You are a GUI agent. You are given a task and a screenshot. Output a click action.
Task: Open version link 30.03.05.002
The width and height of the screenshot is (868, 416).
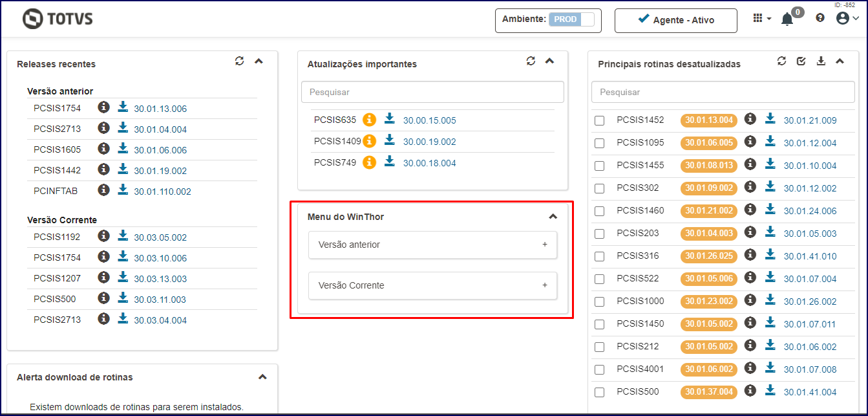(160, 237)
